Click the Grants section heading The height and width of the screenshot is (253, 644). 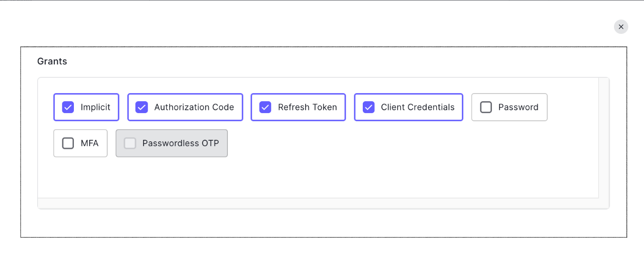point(52,61)
